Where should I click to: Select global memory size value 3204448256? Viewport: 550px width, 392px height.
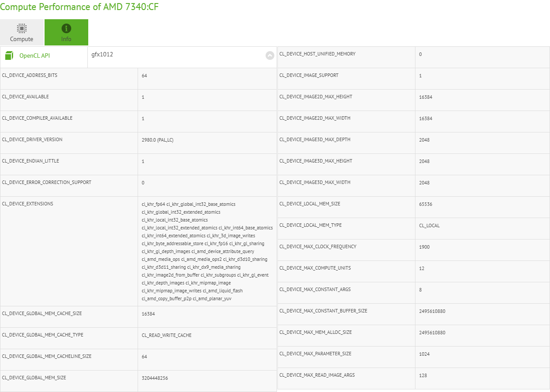(x=155, y=378)
